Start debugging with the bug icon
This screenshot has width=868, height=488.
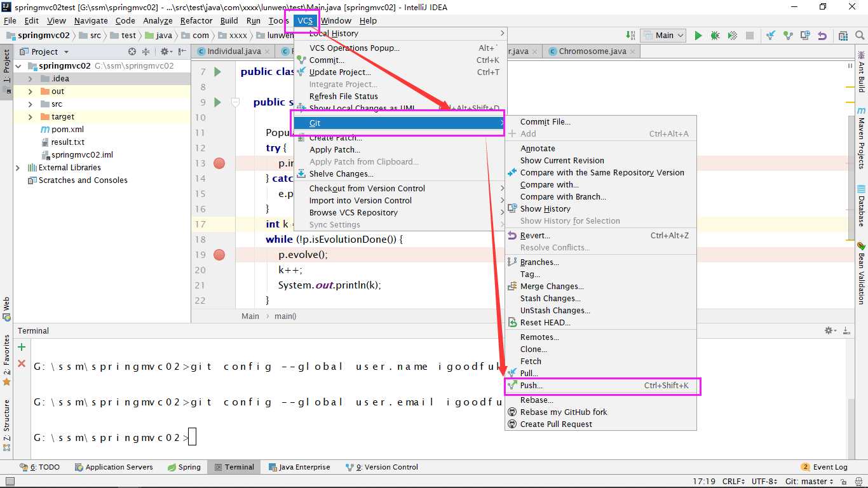(x=715, y=36)
